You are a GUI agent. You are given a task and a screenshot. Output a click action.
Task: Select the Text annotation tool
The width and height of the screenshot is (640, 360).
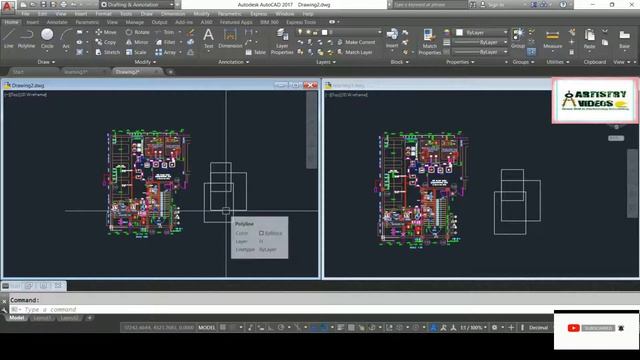208,39
